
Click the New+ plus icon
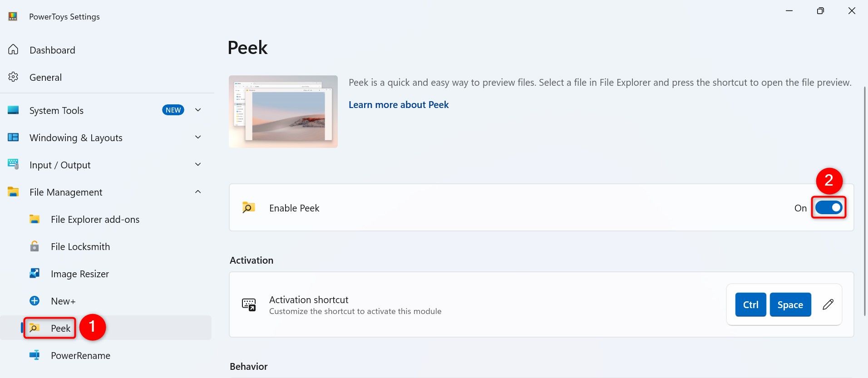pyautogui.click(x=35, y=301)
